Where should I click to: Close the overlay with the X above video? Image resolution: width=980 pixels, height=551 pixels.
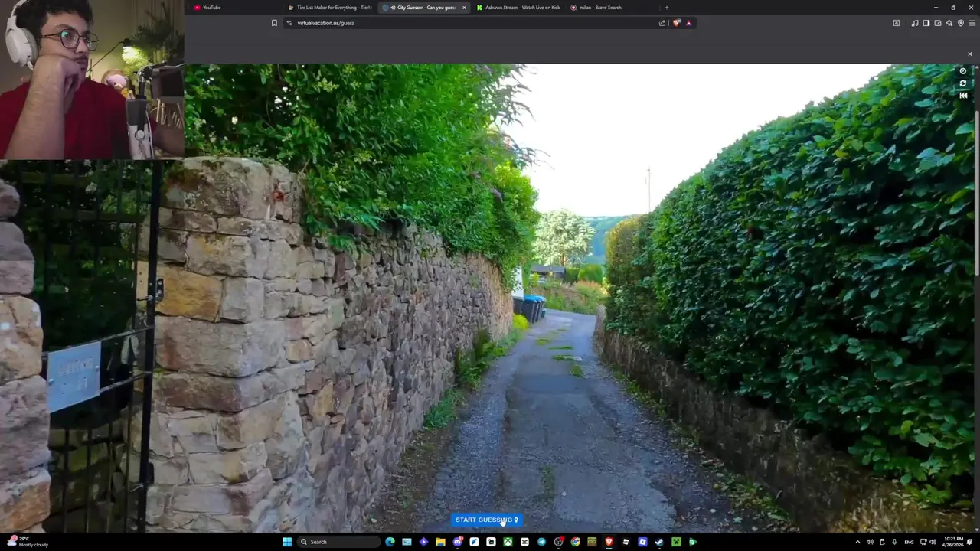pyautogui.click(x=970, y=54)
